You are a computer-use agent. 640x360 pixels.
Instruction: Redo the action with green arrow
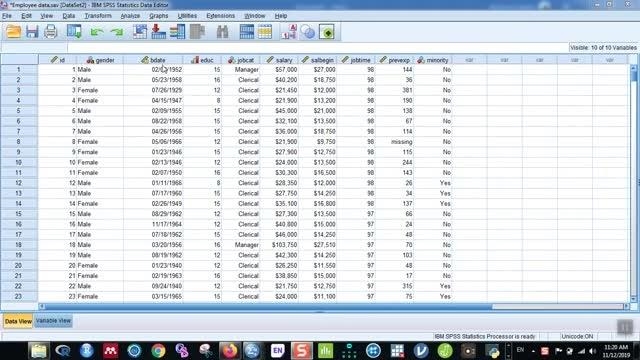coord(117,32)
